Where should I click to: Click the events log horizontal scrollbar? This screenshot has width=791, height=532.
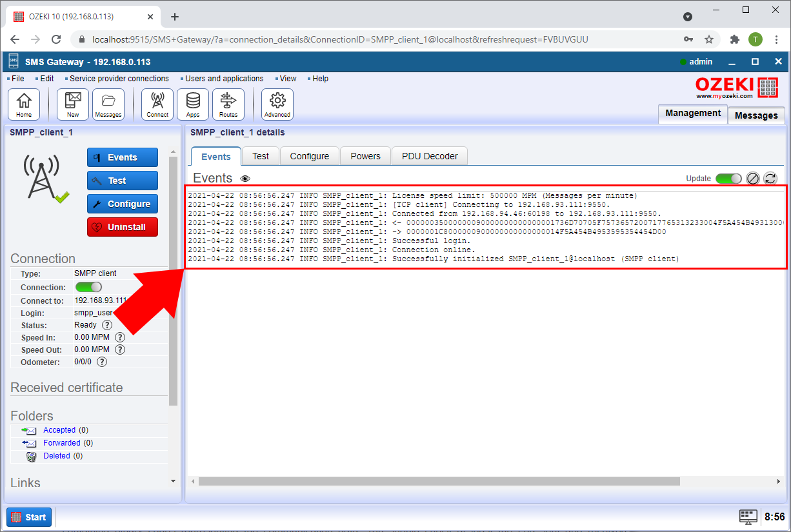click(x=439, y=481)
